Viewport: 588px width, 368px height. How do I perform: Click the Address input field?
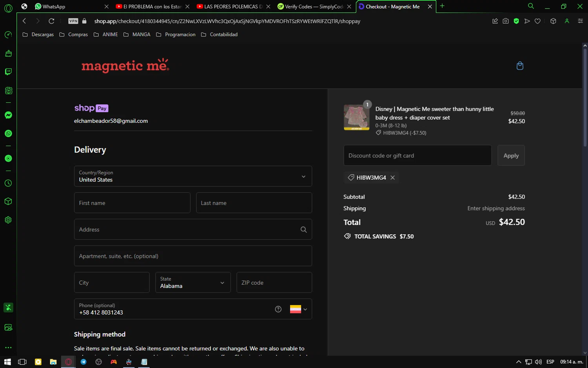tap(193, 230)
